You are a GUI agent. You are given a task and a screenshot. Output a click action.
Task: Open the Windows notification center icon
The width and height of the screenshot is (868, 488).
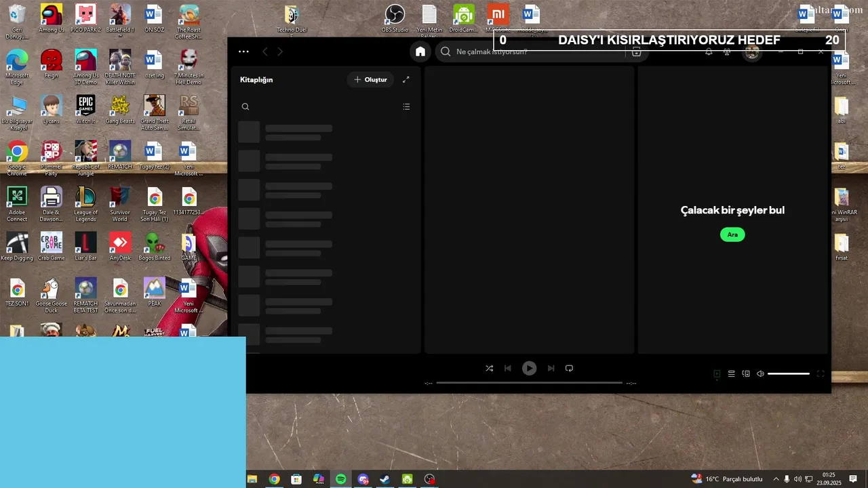point(853,479)
